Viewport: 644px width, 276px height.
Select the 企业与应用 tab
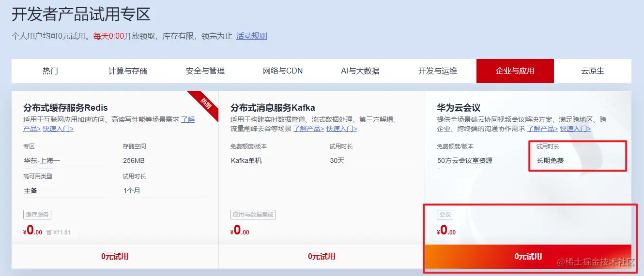tap(515, 71)
